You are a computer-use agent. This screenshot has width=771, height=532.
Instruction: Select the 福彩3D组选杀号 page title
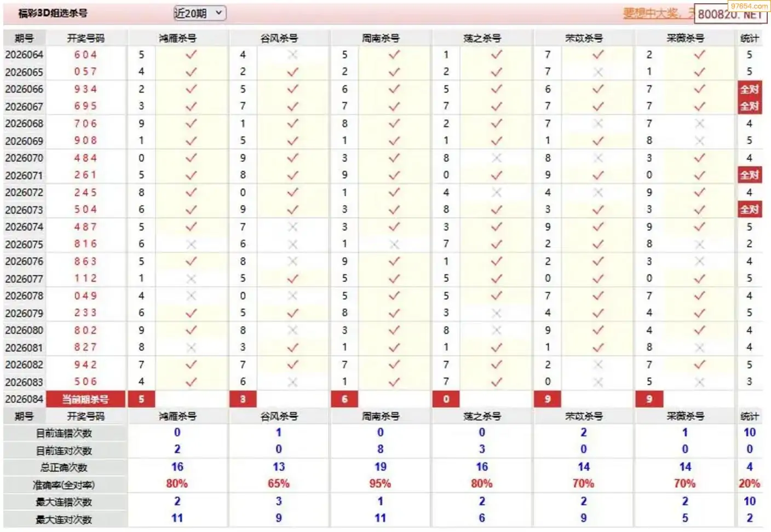tap(53, 13)
